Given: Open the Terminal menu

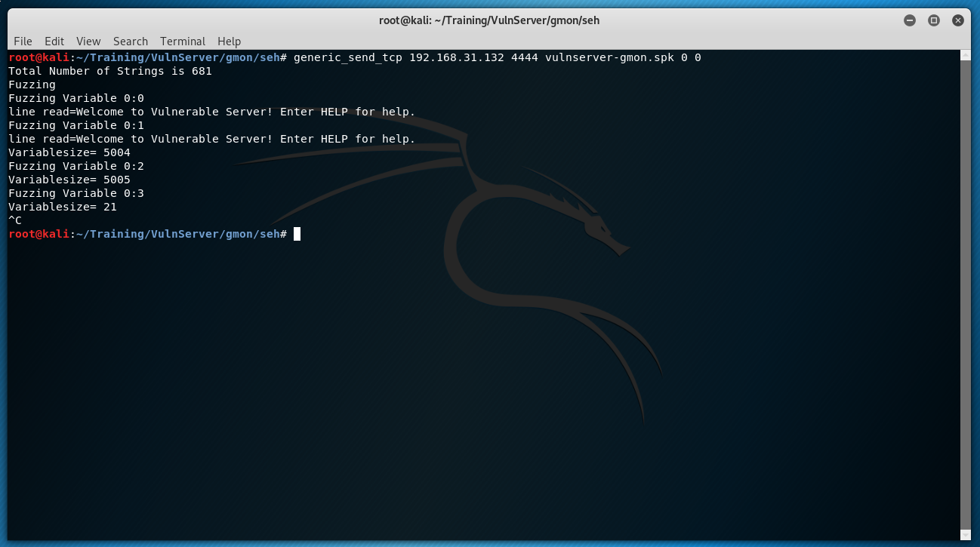Looking at the screenshot, I should [183, 41].
